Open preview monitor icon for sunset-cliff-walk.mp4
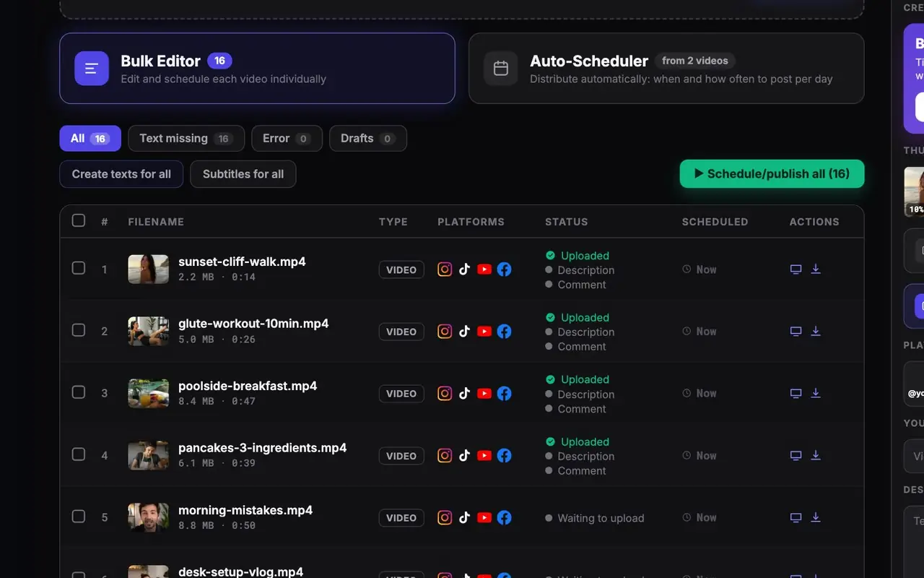Screen dimensions: 924x578 point(796,269)
